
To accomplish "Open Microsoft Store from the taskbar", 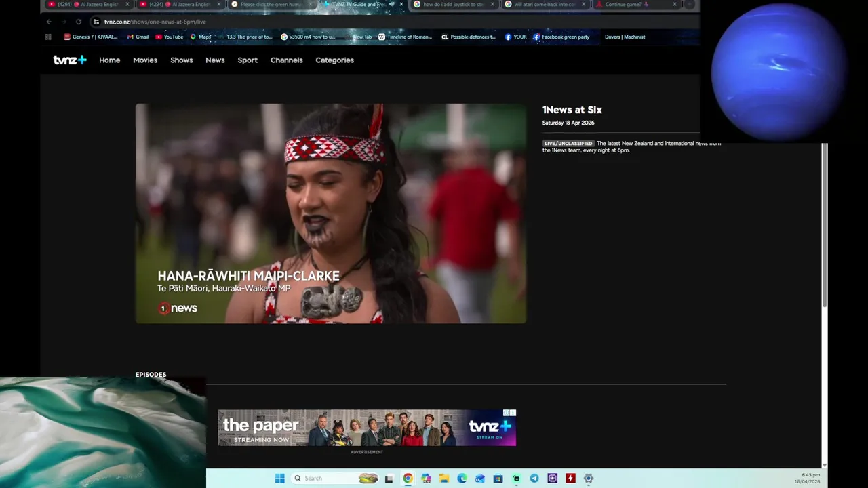I will pyautogui.click(x=498, y=479).
